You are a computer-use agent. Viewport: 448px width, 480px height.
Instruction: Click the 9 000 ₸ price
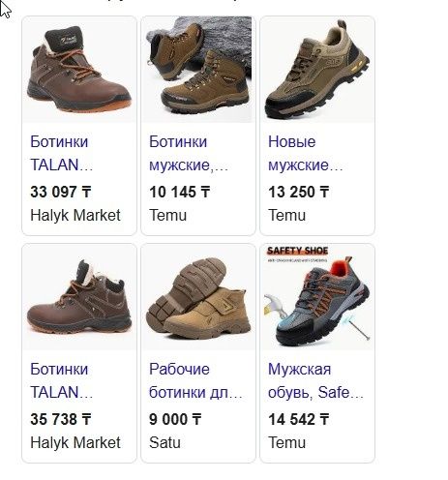click(175, 420)
